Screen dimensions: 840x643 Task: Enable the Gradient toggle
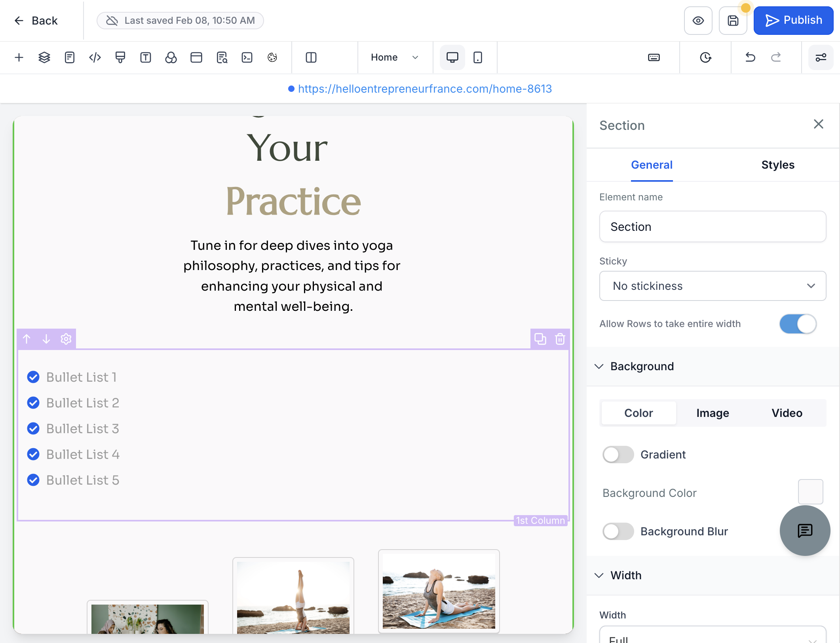point(618,455)
